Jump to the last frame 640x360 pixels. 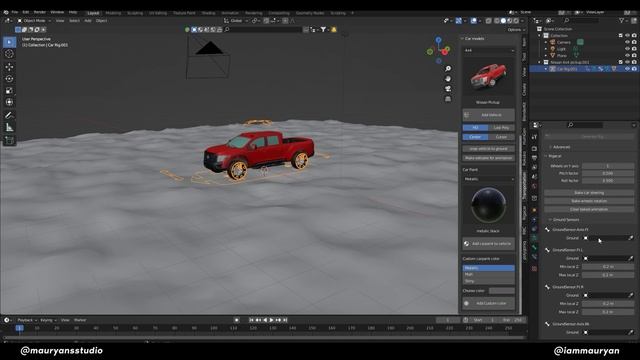click(285, 320)
